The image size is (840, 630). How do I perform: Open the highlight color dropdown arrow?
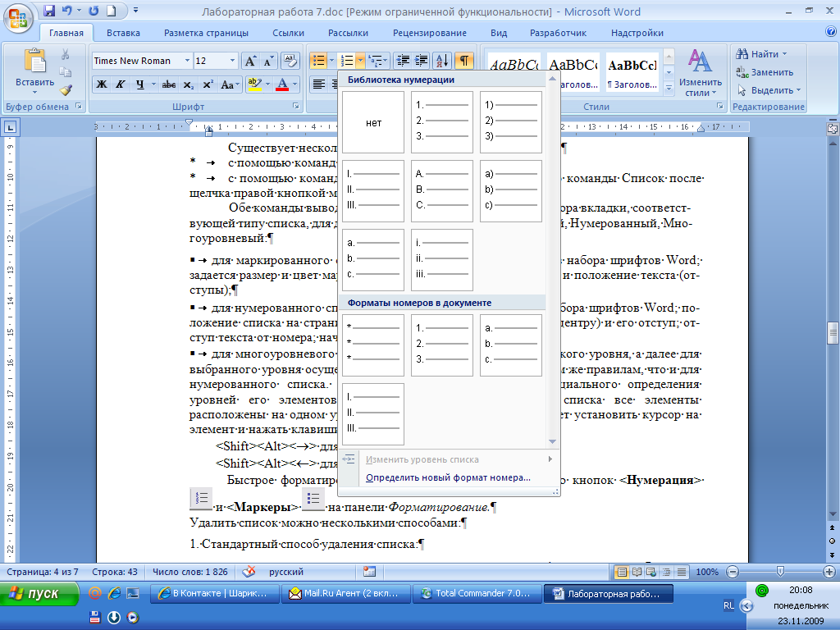267,84
